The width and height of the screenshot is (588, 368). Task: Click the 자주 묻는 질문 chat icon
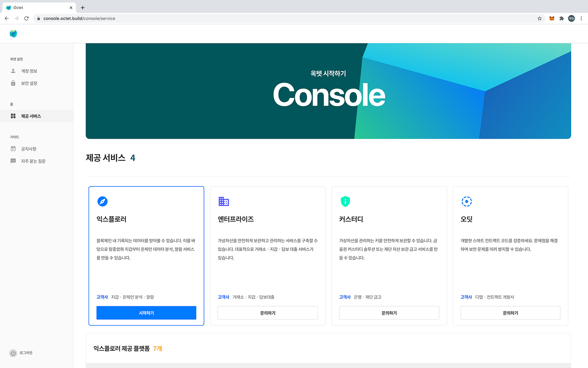pyautogui.click(x=13, y=161)
